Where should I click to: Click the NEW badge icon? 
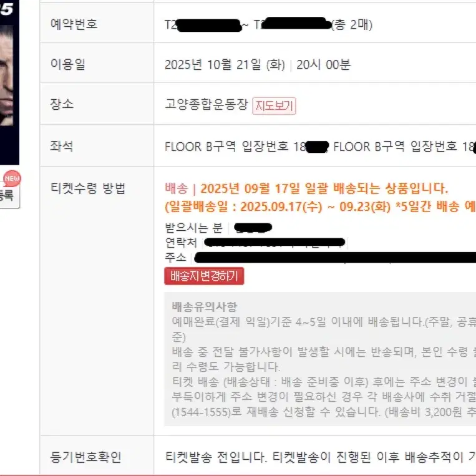(12, 178)
